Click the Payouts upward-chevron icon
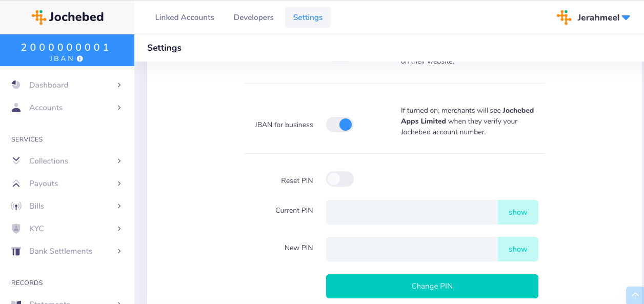The width and height of the screenshot is (644, 304). (x=16, y=183)
